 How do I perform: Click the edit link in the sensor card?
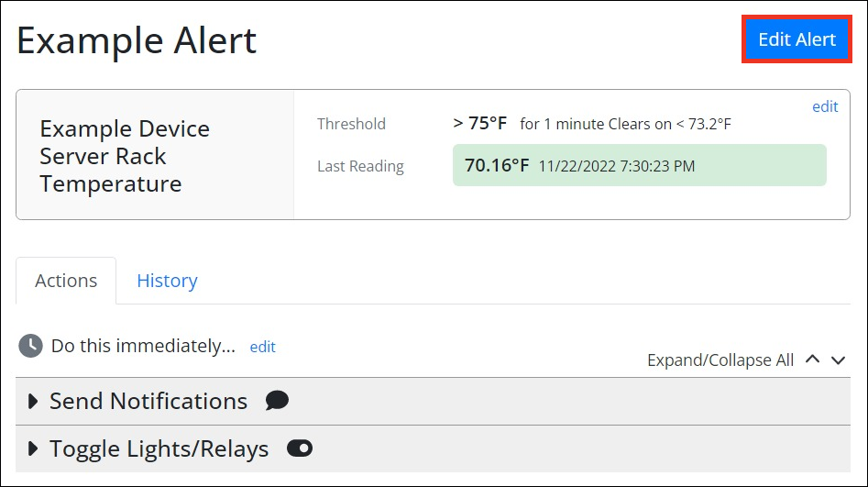[x=825, y=106]
